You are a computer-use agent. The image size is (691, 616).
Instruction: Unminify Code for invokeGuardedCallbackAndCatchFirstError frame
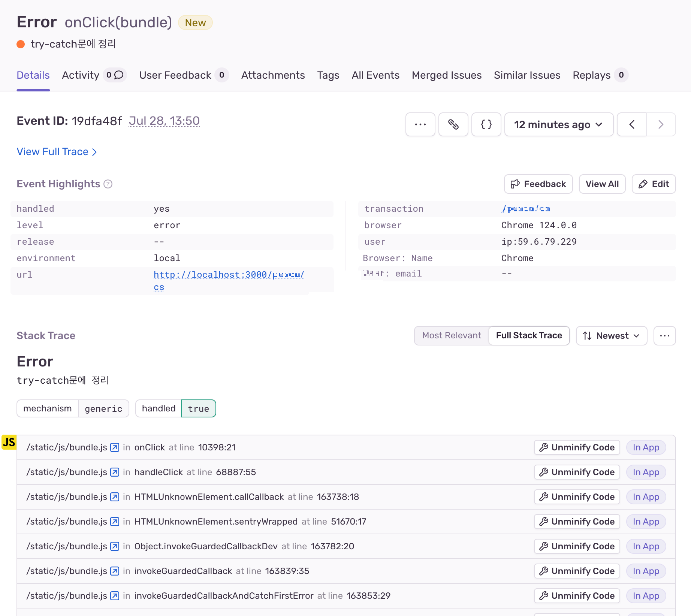coord(577,596)
